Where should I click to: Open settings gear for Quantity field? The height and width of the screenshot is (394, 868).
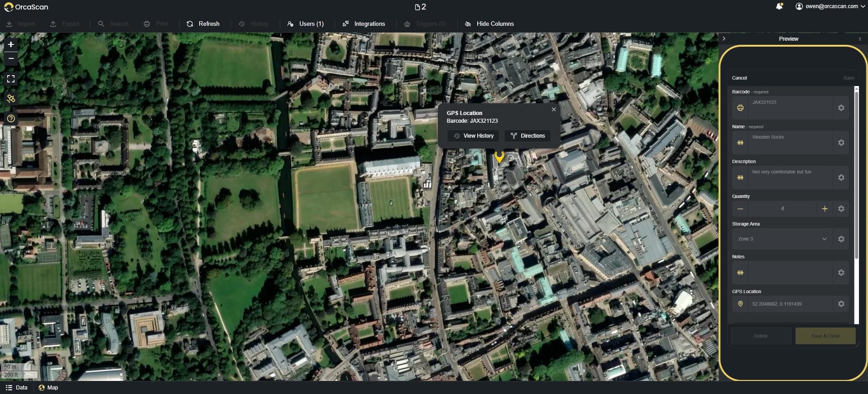[x=841, y=209]
